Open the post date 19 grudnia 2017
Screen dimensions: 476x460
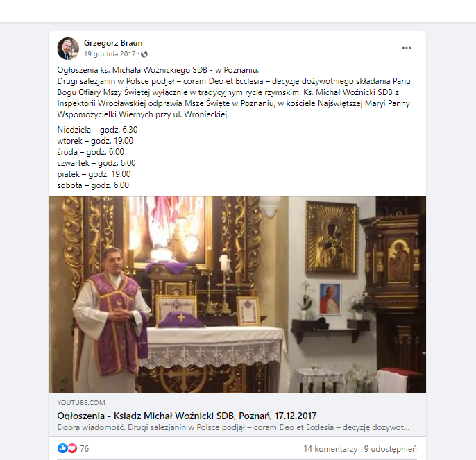click(110, 54)
